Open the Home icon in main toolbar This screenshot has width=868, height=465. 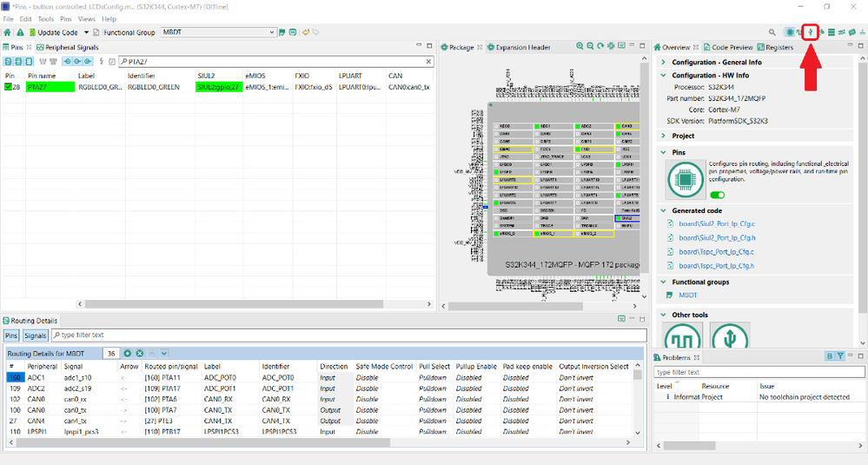pyautogui.click(x=7, y=32)
